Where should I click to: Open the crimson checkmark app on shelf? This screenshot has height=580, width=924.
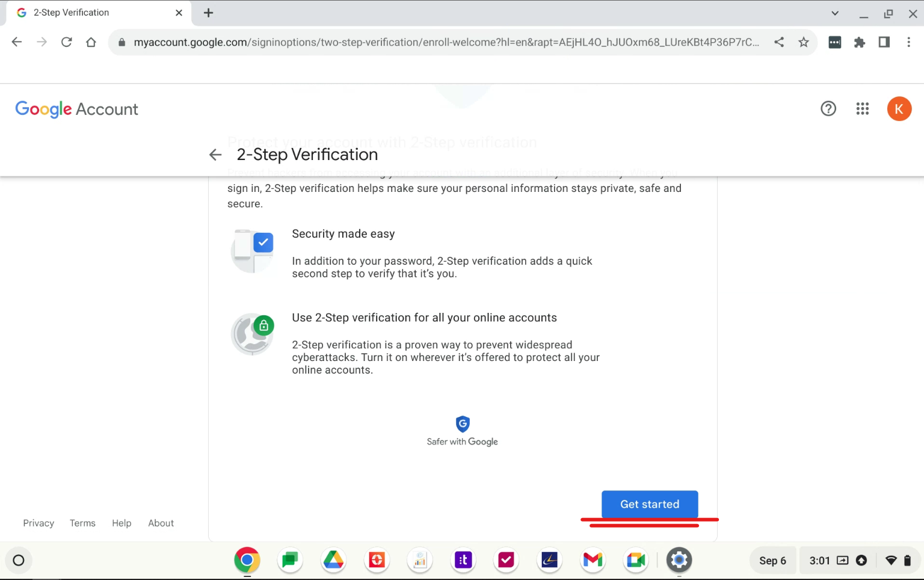coord(507,561)
